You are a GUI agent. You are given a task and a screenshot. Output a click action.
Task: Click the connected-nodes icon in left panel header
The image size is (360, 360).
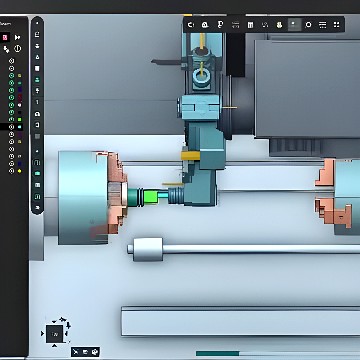(6, 49)
